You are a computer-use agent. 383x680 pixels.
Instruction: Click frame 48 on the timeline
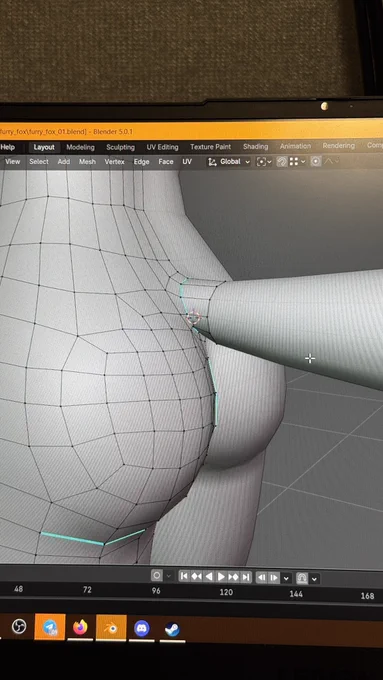click(18, 589)
